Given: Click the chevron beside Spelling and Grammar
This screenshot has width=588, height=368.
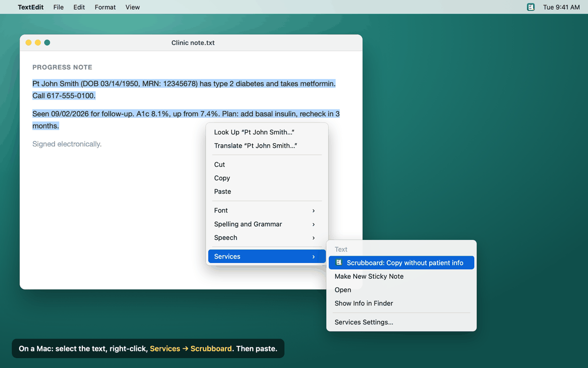Looking at the screenshot, I should point(314,224).
